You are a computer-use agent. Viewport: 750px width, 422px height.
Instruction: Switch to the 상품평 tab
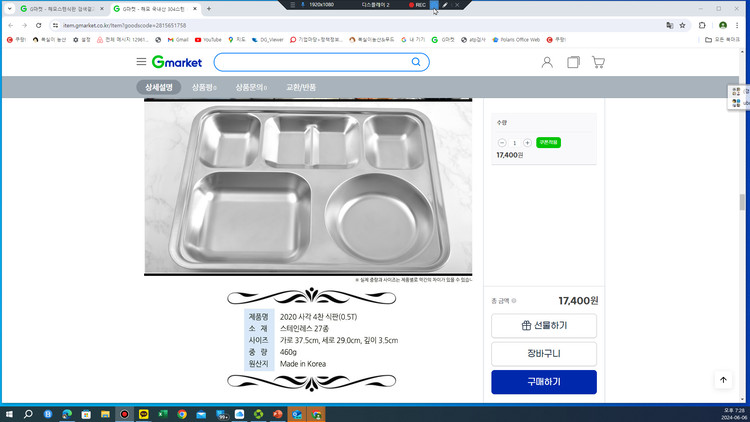(x=204, y=87)
